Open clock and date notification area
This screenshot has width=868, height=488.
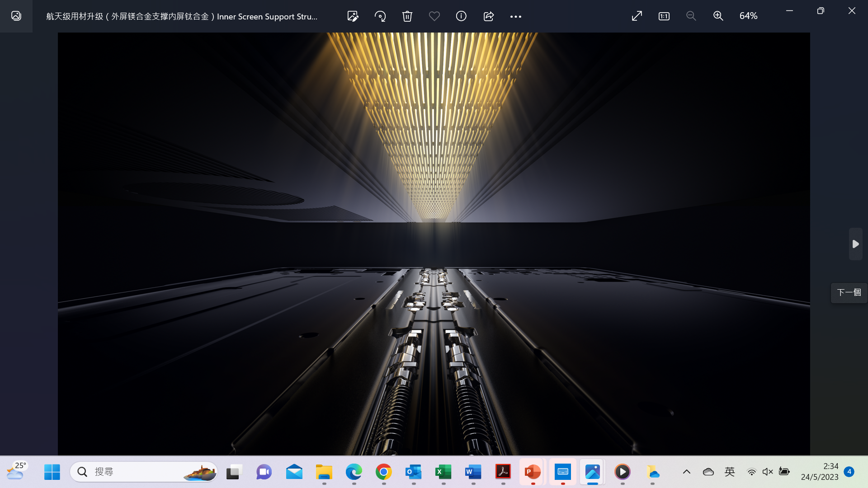pyautogui.click(x=819, y=472)
